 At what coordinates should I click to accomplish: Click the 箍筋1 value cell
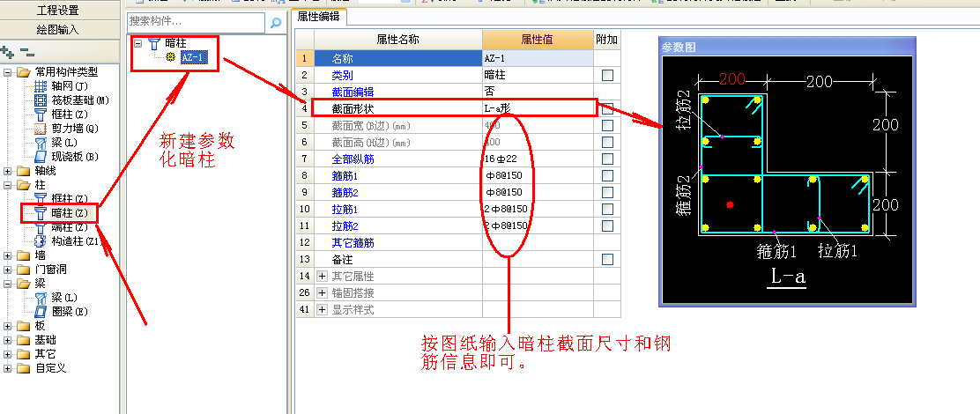click(x=538, y=175)
